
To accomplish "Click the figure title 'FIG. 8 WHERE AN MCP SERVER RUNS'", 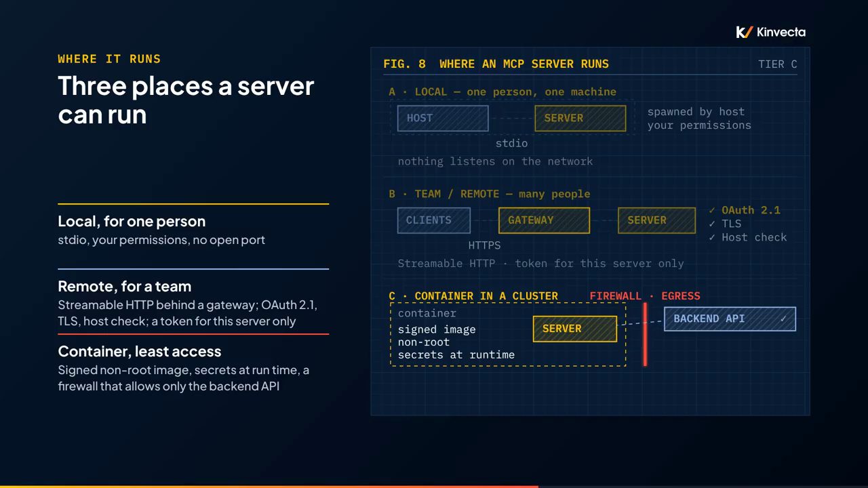I will click(496, 64).
